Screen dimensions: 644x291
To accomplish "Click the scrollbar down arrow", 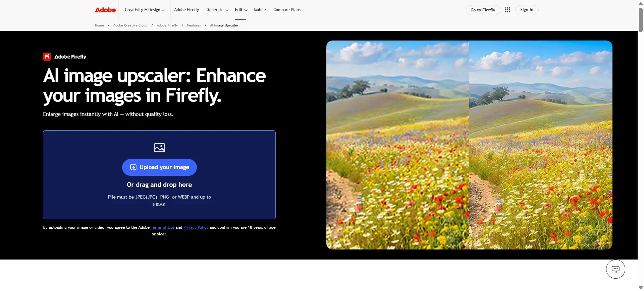I will (641, 288).
